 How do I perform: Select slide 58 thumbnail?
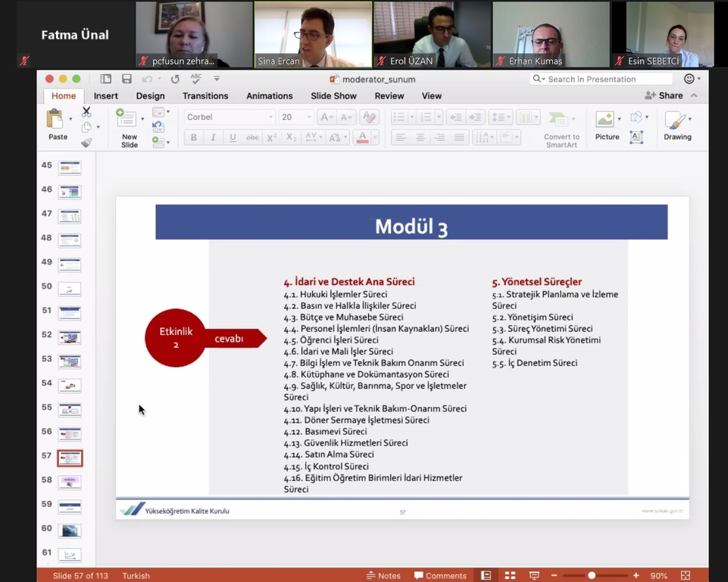70,482
